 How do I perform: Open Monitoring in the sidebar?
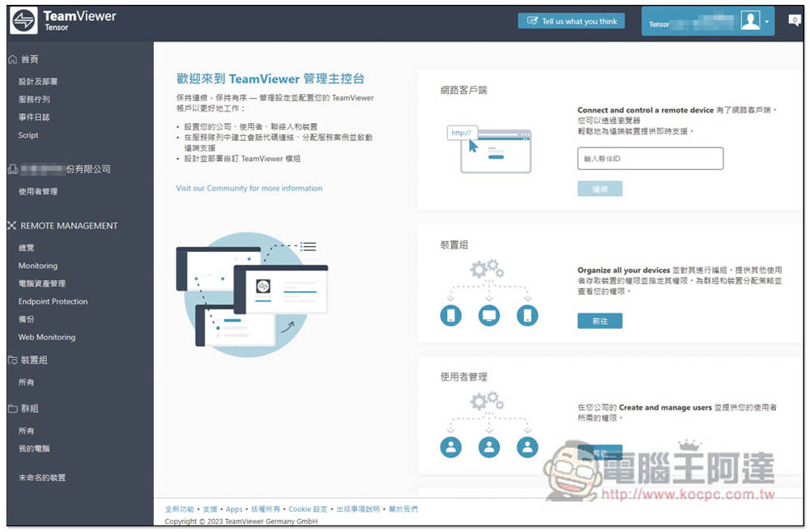[38, 266]
